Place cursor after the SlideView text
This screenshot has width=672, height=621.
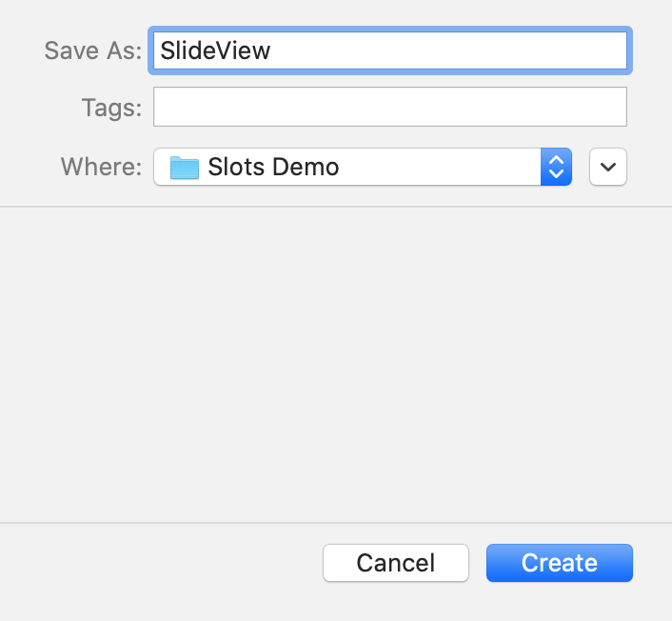tap(271, 50)
